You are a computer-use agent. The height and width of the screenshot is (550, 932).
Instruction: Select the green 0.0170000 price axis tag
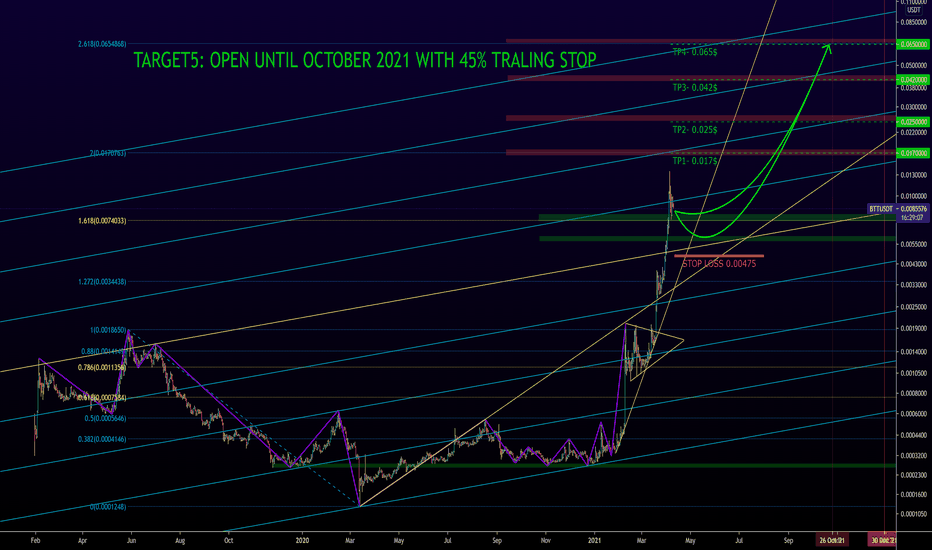(914, 153)
